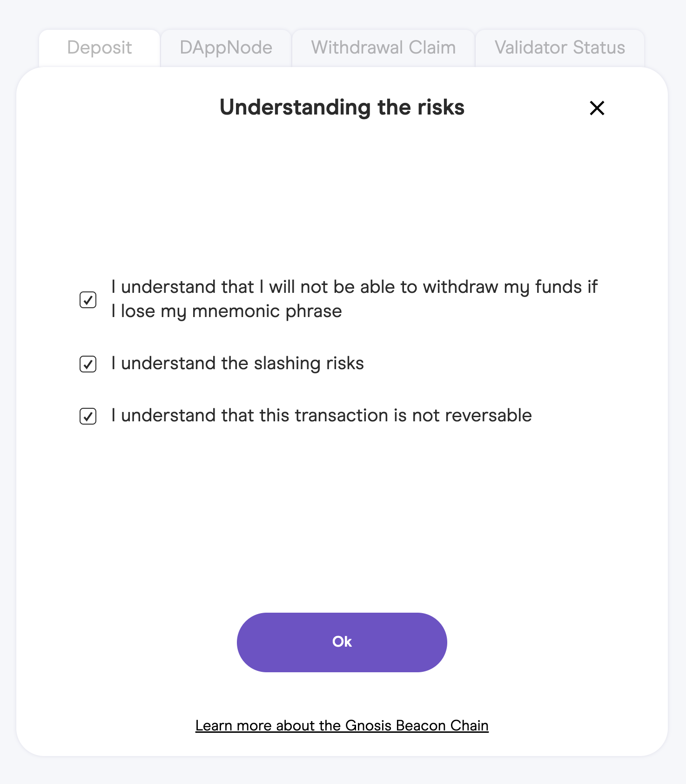686x784 pixels.
Task: Click the checkmark beside the slashing risks statement
Action: 88,364
